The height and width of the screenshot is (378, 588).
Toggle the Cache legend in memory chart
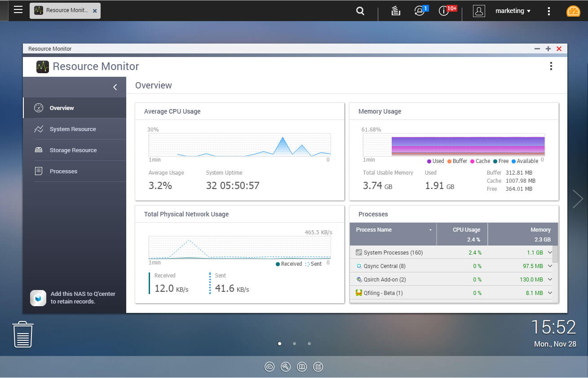click(x=480, y=161)
